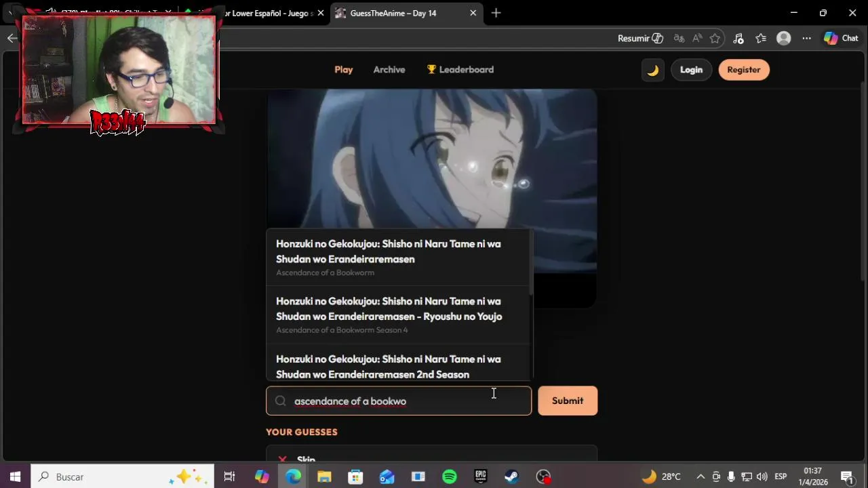Viewport: 868px width, 488px height.
Task: Open the Leaderboard page
Action: [460, 70]
